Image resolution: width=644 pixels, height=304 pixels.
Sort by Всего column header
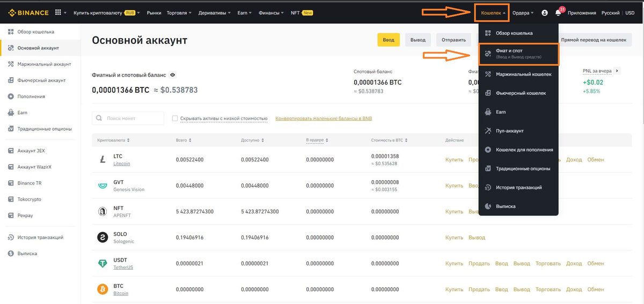(184, 140)
